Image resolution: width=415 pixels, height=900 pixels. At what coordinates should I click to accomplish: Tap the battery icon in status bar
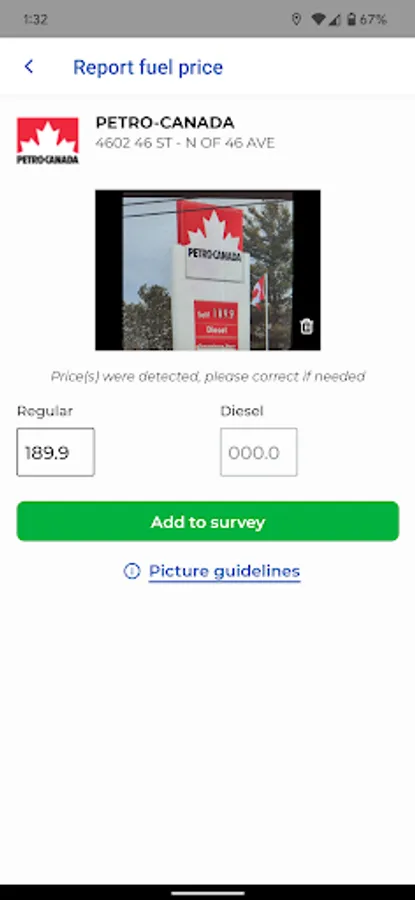351,20
